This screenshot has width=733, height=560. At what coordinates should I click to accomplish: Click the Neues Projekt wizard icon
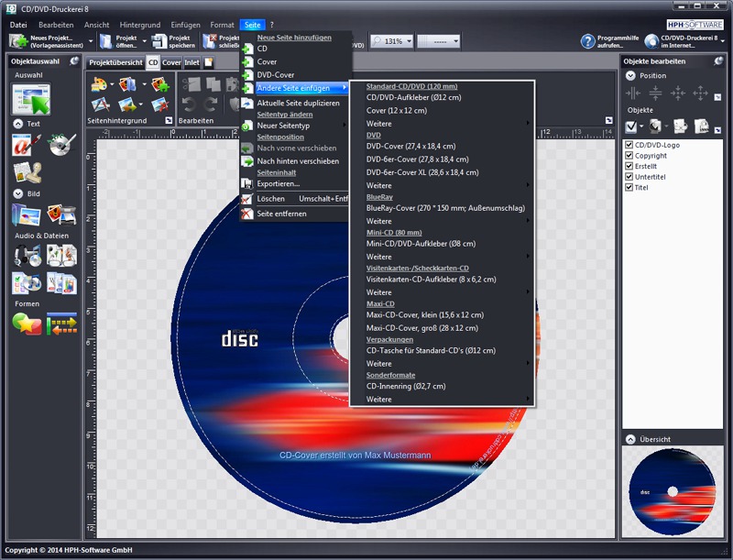[x=18, y=41]
